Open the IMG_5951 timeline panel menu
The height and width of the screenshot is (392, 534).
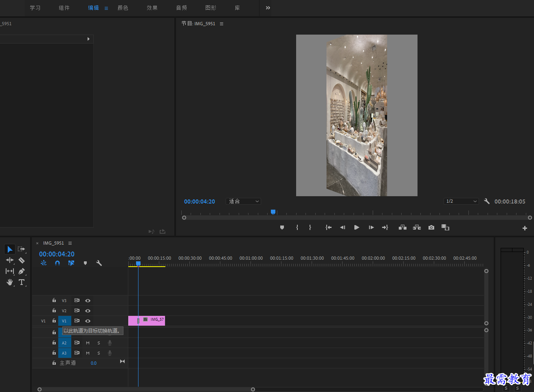(70, 243)
